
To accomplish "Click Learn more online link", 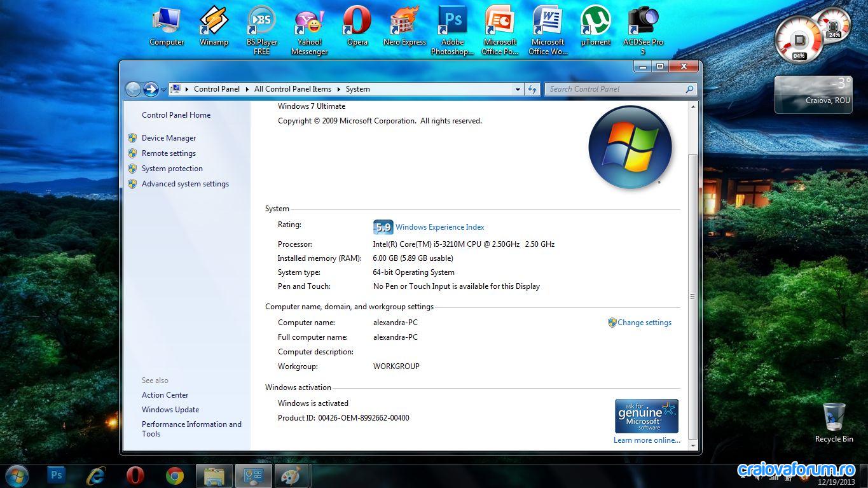I will coord(647,440).
